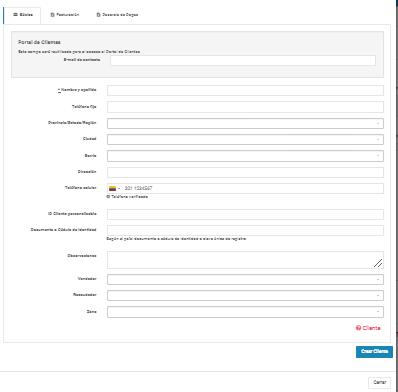Click the Cerrar button

(x=380, y=382)
